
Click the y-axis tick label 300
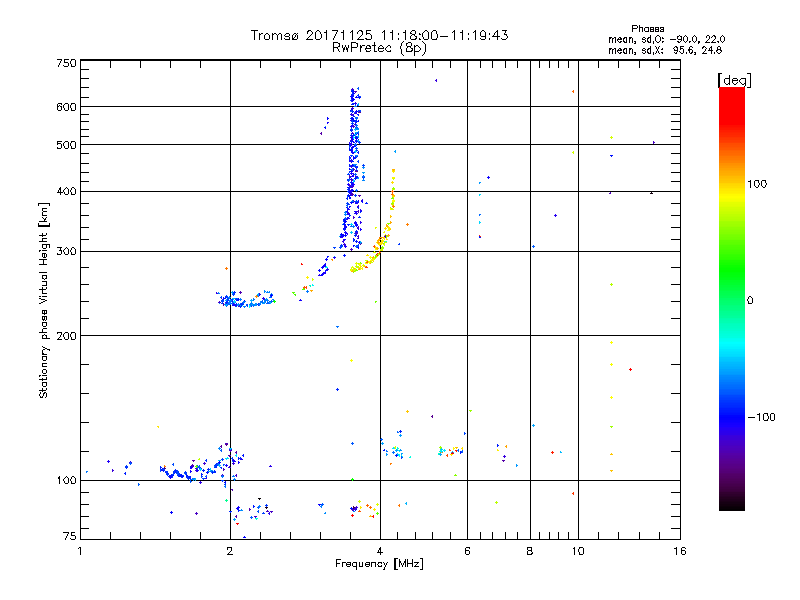(x=66, y=251)
